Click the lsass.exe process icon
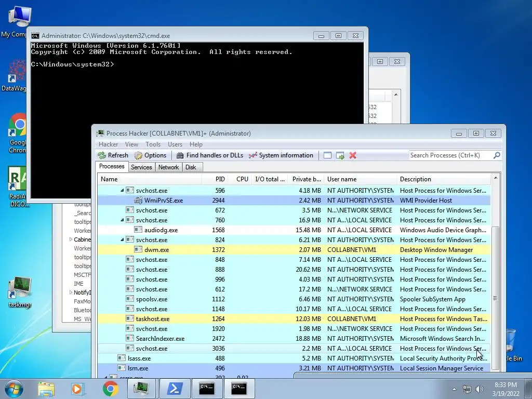The height and width of the screenshot is (399, 532). (x=122, y=358)
